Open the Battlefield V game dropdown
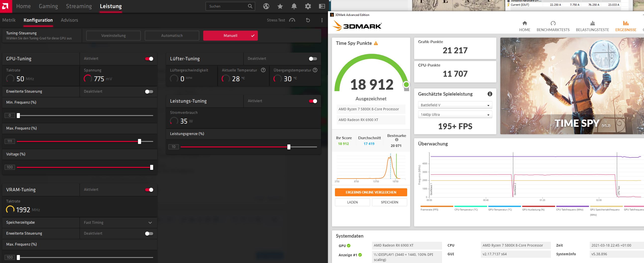 [x=455, y=105]
